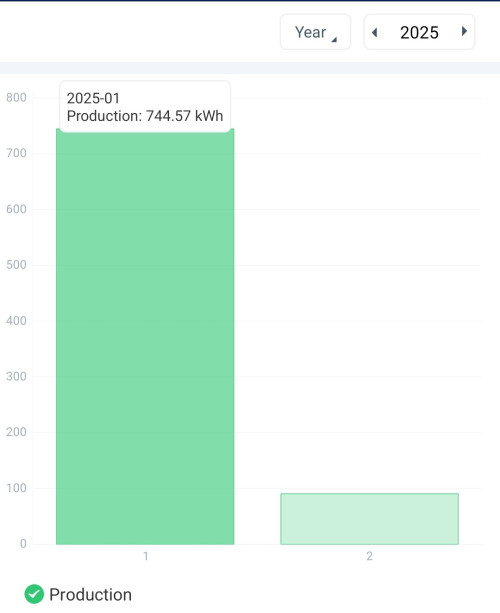
Task: Click the 800 y-axis label
Action: (16, 97)
